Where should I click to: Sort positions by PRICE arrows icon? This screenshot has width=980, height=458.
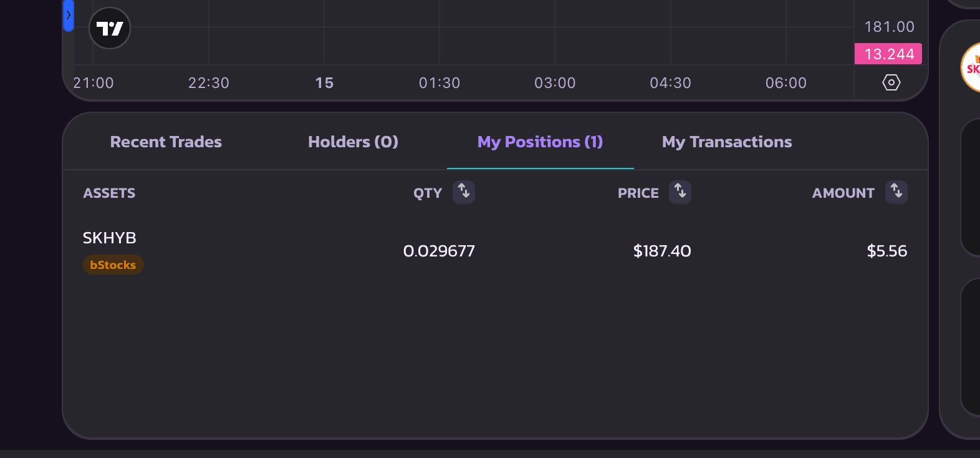coord(680,192)
